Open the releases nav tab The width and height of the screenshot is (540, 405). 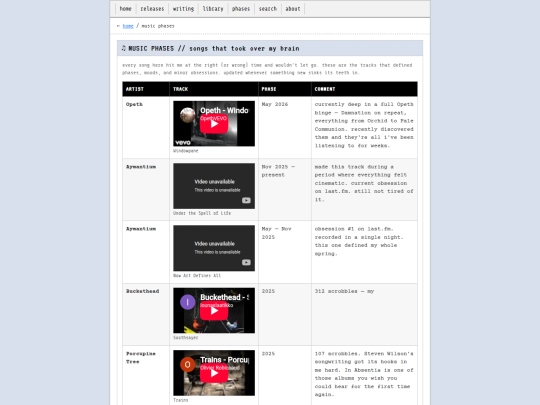coord(152,9)
